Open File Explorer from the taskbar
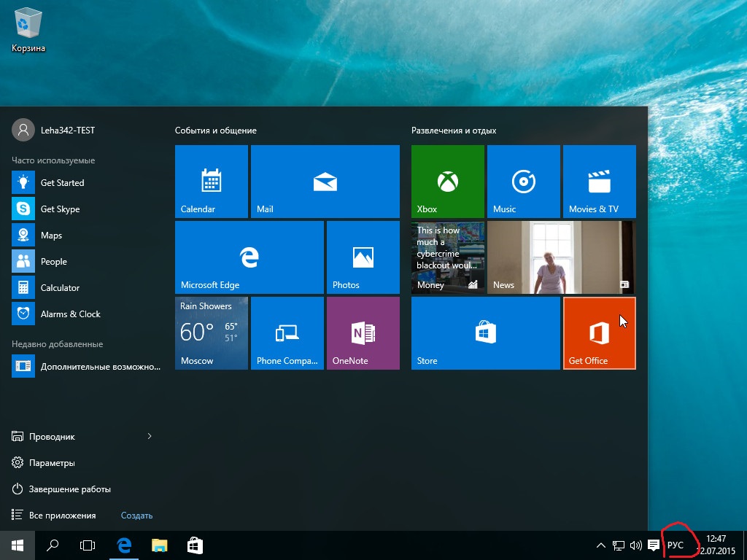This screenshot has width=747, height=560. [x=160, y=545]
